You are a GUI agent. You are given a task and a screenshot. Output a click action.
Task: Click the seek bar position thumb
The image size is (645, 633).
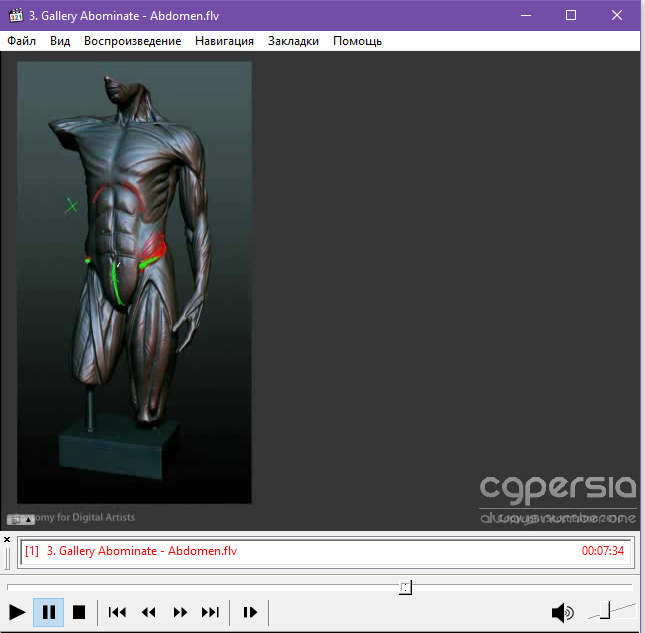(x=405, y=587)
